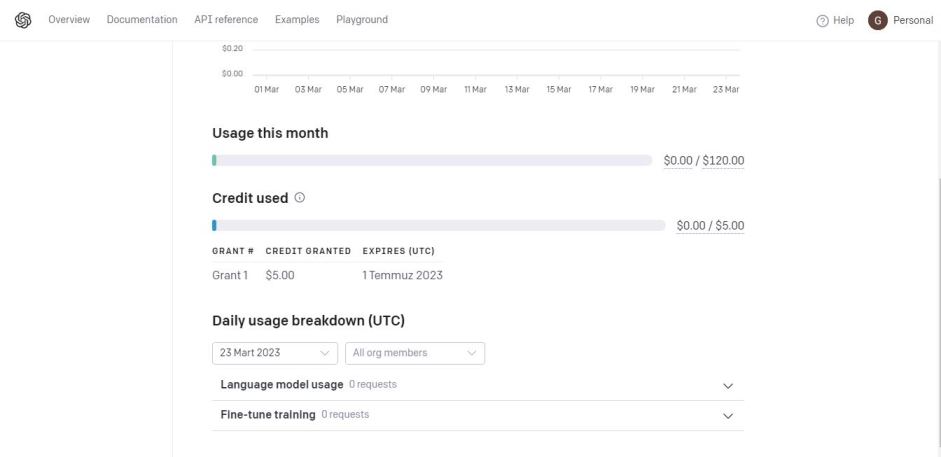The height and width of the screenshot is (457, 941).
Task: Click the Daily usage breakdown (UTC) heading
Action: click(x=308, y=321)
